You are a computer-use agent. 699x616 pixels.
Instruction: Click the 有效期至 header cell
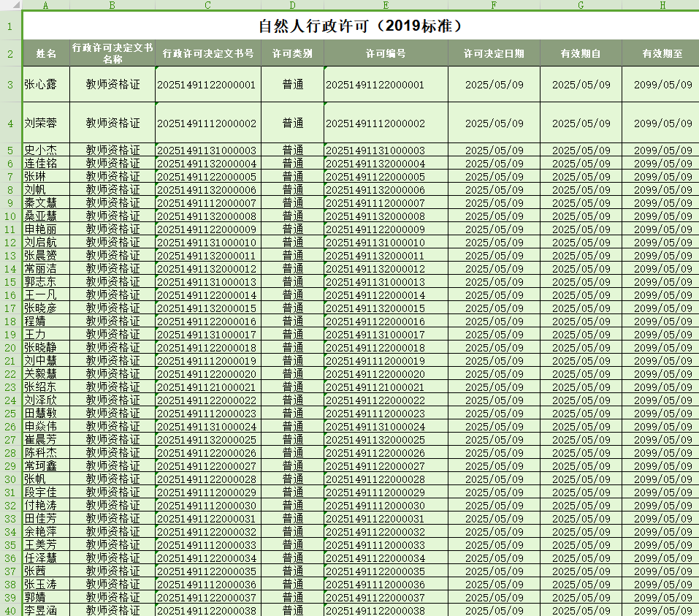662,53
